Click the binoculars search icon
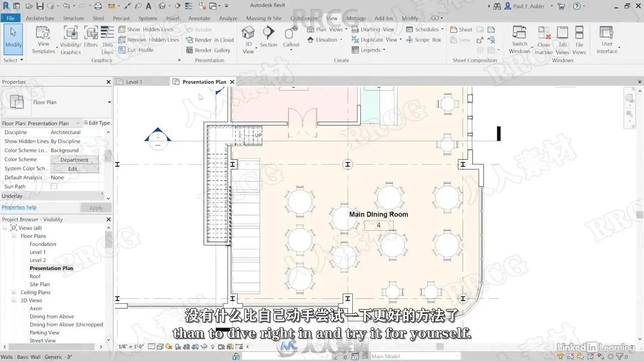 click(497, 6)
